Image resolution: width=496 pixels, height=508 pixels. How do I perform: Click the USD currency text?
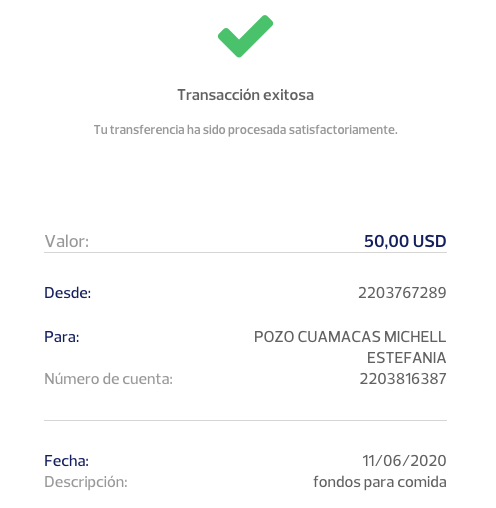click(430, 241)
